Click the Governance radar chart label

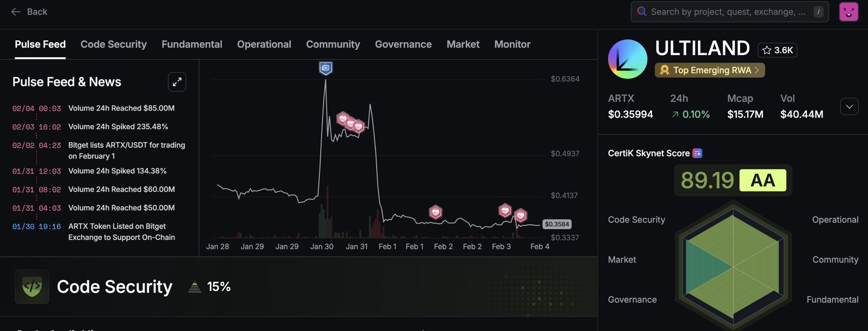point(632,300)
